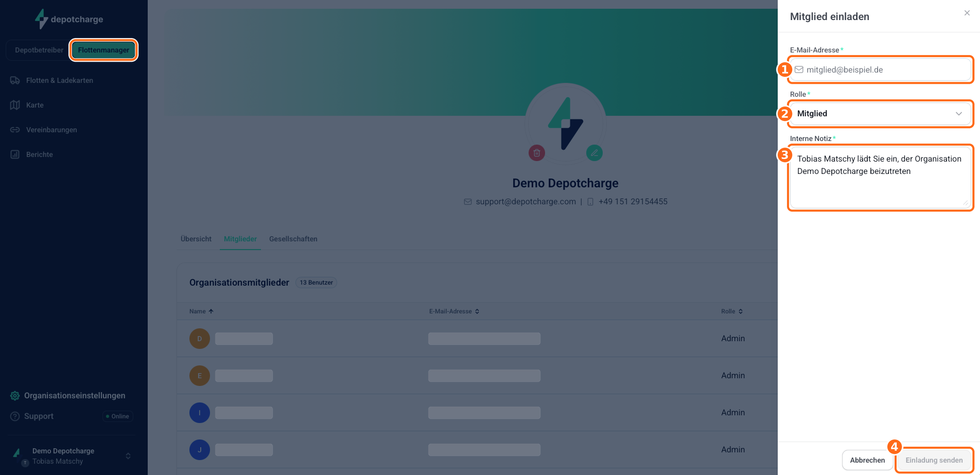
Task: Focus the E-Mail-Adresse input field
Action: [881, 69]
